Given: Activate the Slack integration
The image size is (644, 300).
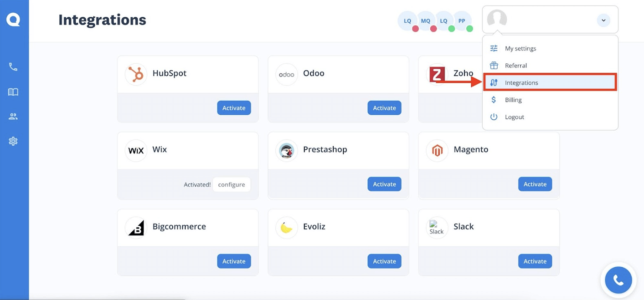Looking at the screenshot, I should 535,261.
